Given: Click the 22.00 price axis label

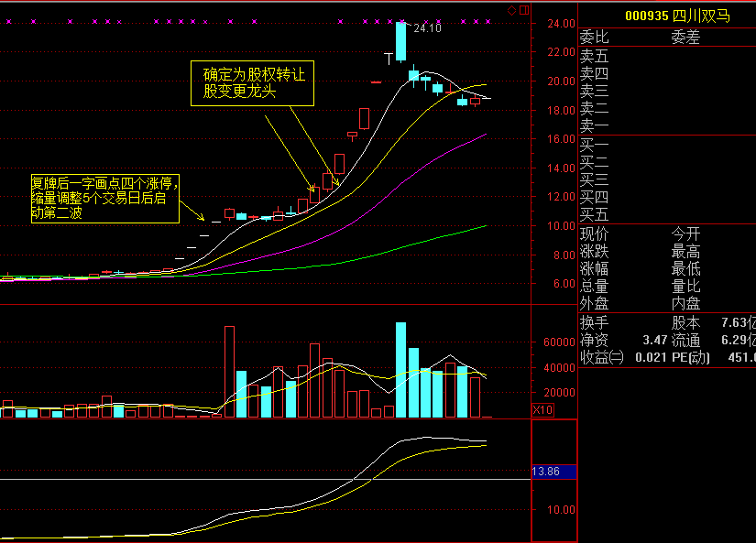Looking at the screenshot, I should [x=561, y=52].
